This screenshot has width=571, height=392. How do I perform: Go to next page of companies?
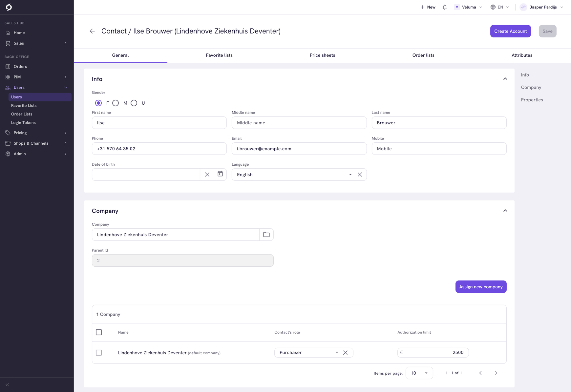[x=496, y=373]
